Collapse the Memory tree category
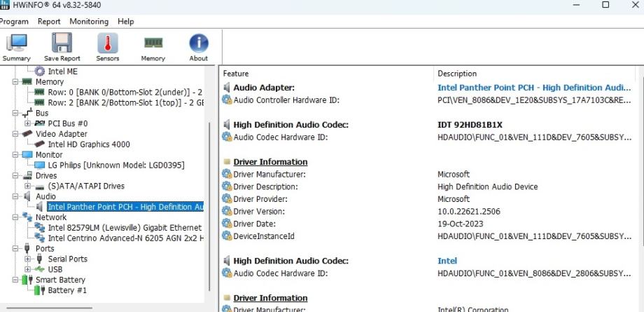 [17, 82]
